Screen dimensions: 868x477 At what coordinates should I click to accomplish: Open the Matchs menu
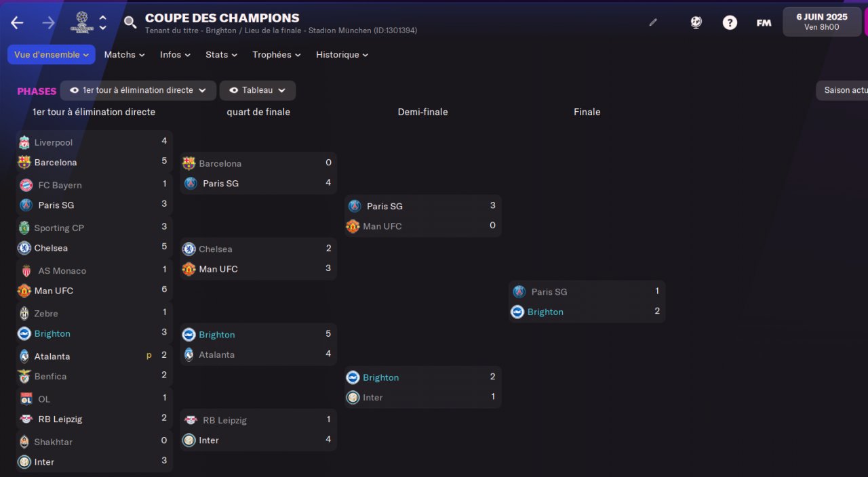pyautogui.click(x=124, y=55)
